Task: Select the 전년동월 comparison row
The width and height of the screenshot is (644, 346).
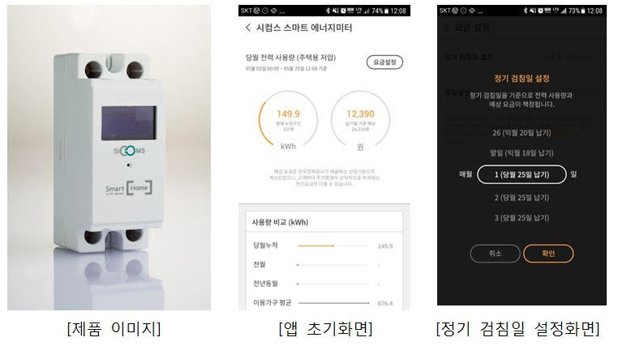Action: [323, 284]
